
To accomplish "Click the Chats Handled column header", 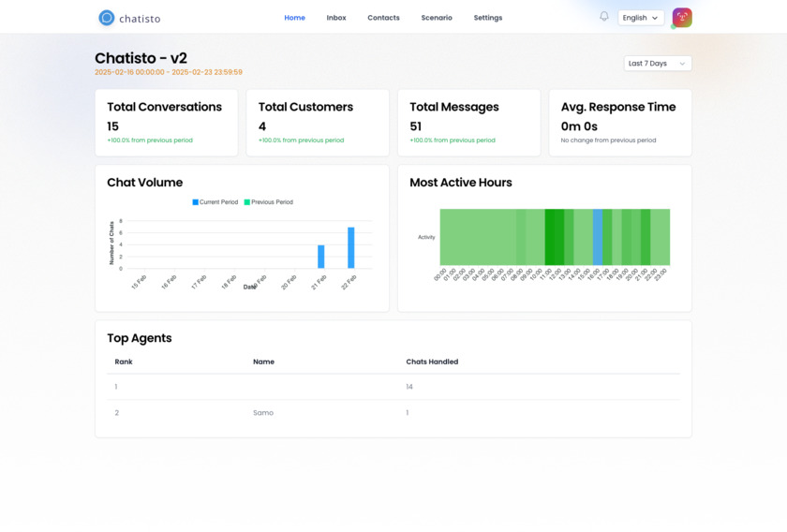I will click(432, 362).
